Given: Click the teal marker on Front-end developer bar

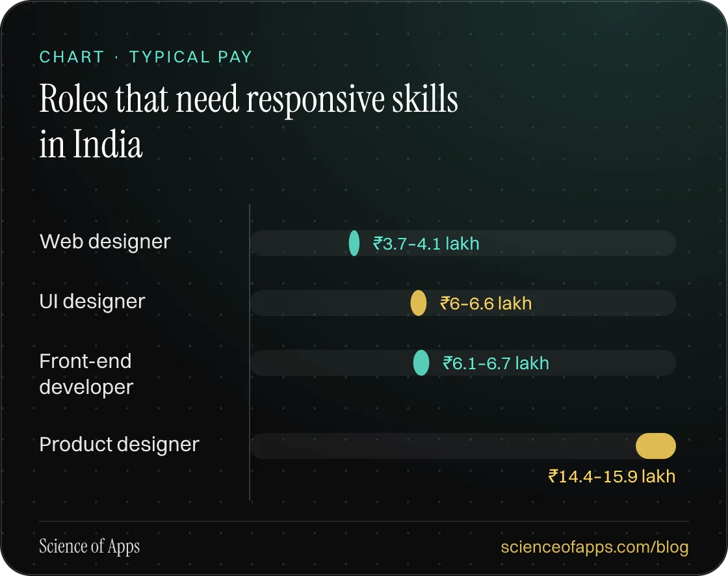Looking at the screenshot, I should pyautogui.click(x=421, y=363).
